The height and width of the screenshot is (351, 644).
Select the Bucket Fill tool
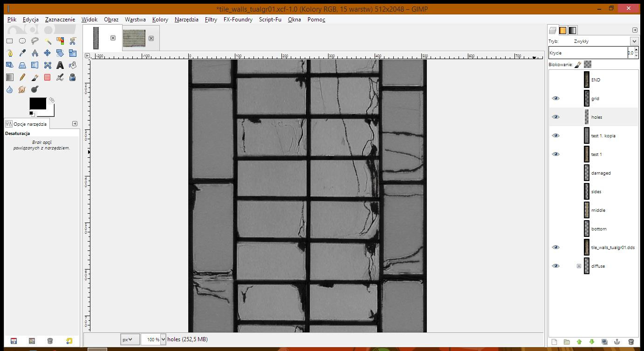[72, 65]
